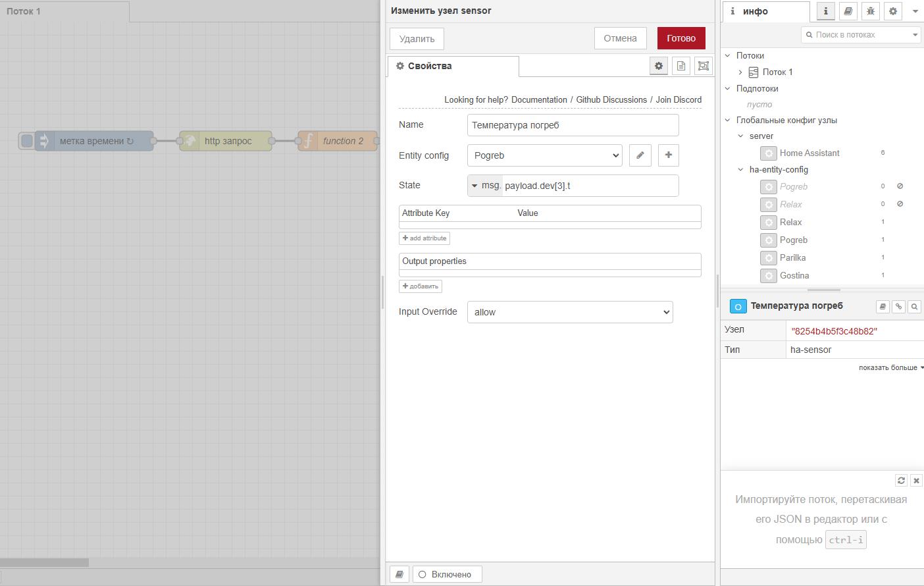Image resolution: width=924 pixels, height=586 pixels.
Task: Change the msg. State type selector
Action: (x=485, y=186)
